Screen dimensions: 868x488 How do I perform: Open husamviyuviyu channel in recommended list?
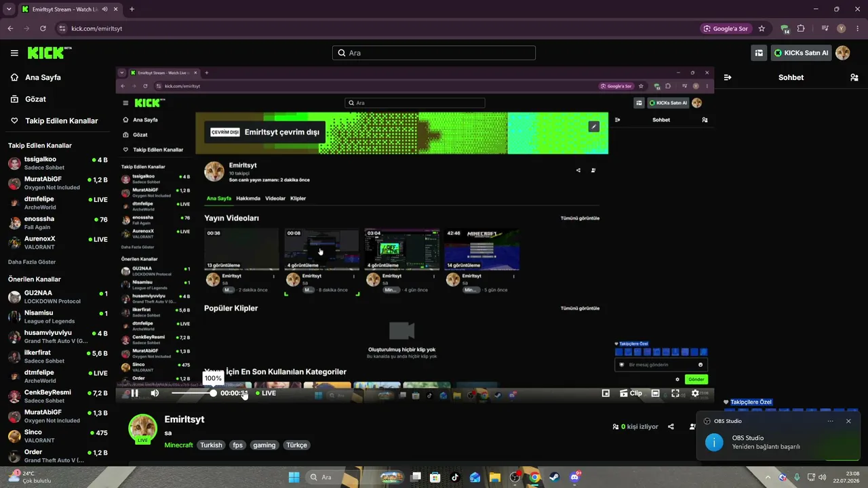click(x=58, y=337)
